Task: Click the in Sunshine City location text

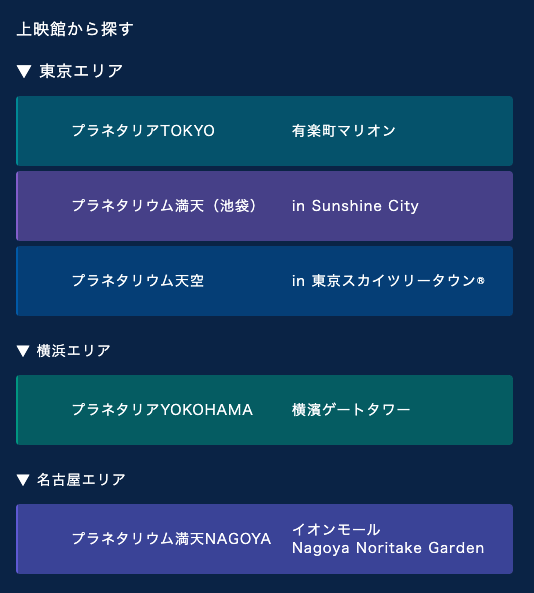Action: tap(355, 206)
